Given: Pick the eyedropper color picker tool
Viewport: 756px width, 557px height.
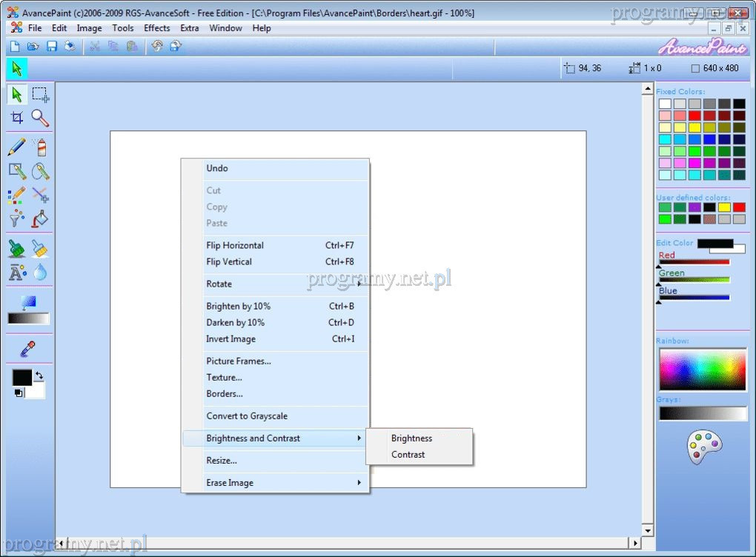Looking at the screenshot, I should click(x=28, y=348).
